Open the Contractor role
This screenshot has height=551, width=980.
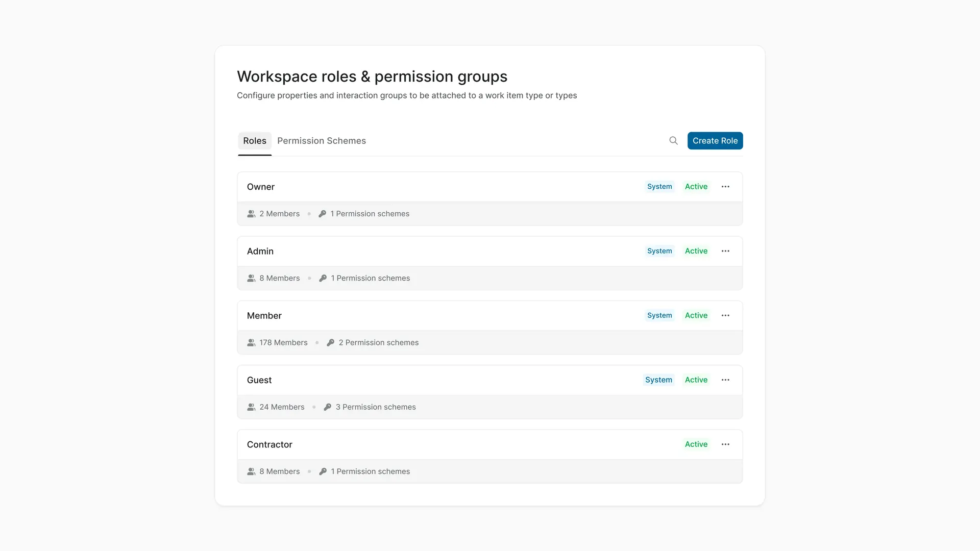pyautogui.click(x=269, y=444)
